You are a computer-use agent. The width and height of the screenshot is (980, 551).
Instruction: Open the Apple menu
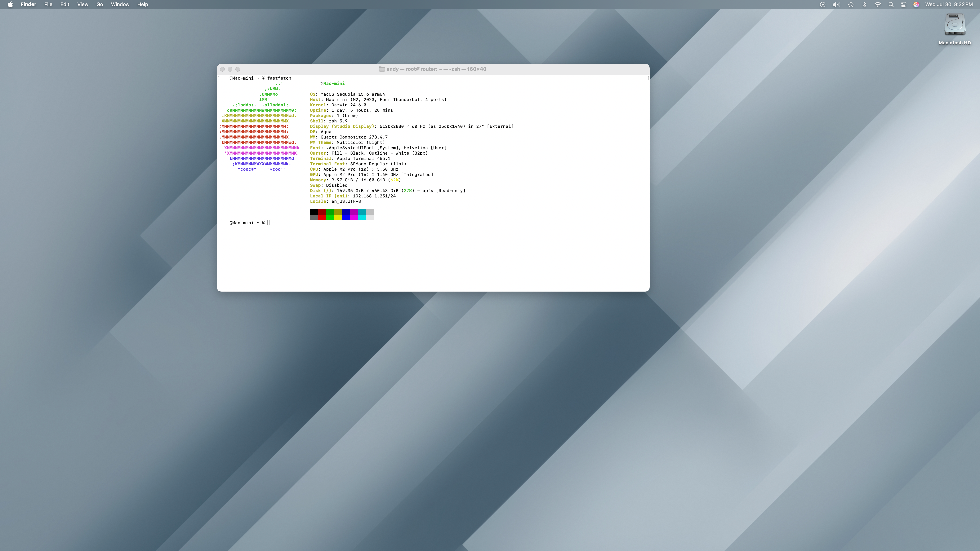click(10, 5)
